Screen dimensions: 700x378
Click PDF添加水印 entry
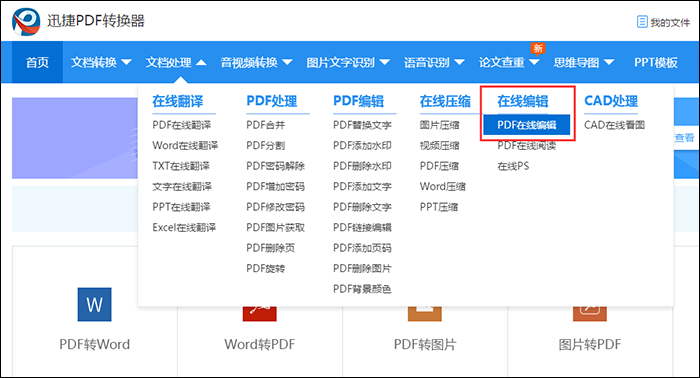tap(362, 145)
